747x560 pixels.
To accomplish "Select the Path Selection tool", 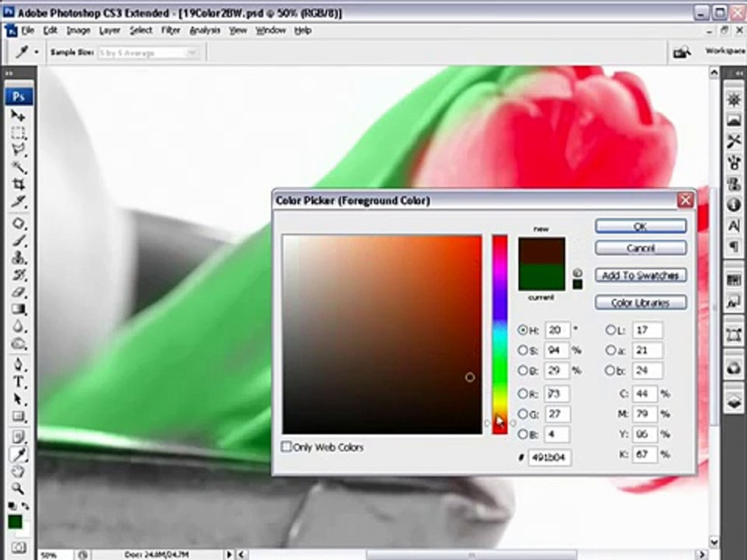I will (18, 399).
